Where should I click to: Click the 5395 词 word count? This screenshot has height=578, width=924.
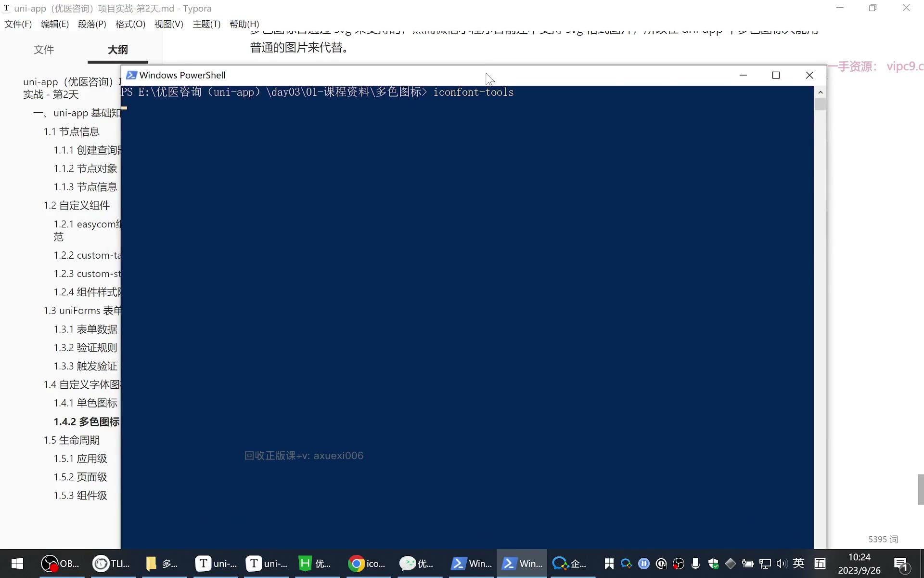(883, 539)
